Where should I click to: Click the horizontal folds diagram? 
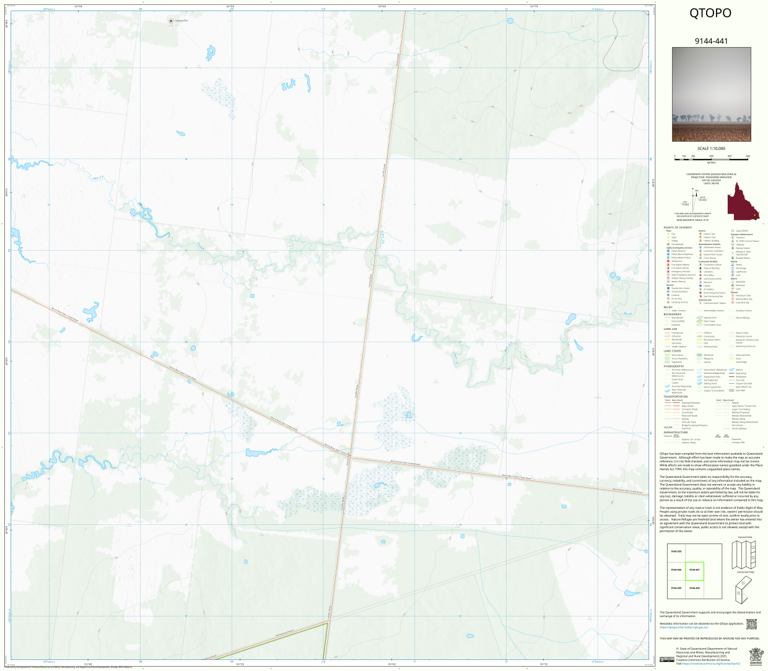coord(744,589)
